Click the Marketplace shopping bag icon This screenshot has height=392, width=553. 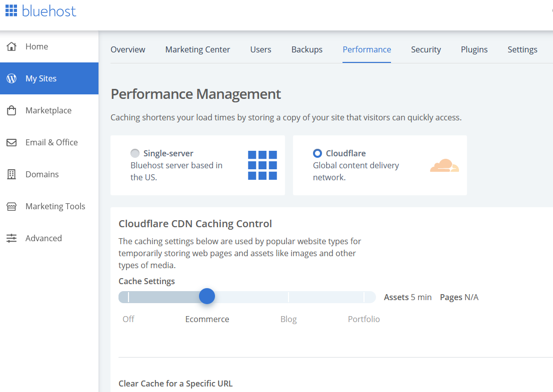pyautogui.click(x=11, y=110)
